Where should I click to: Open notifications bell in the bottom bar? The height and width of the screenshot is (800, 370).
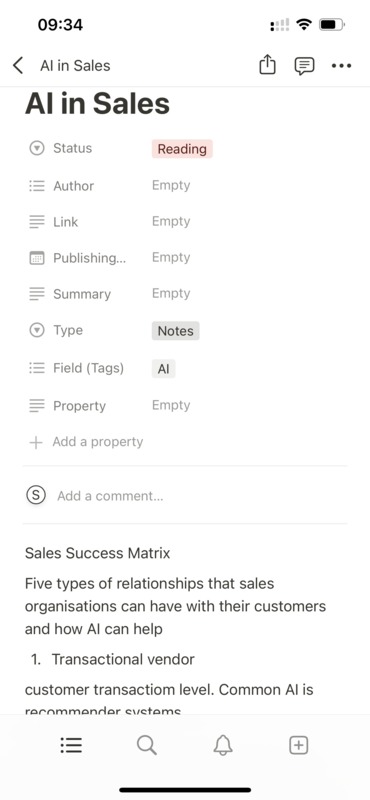coord(223,745)
